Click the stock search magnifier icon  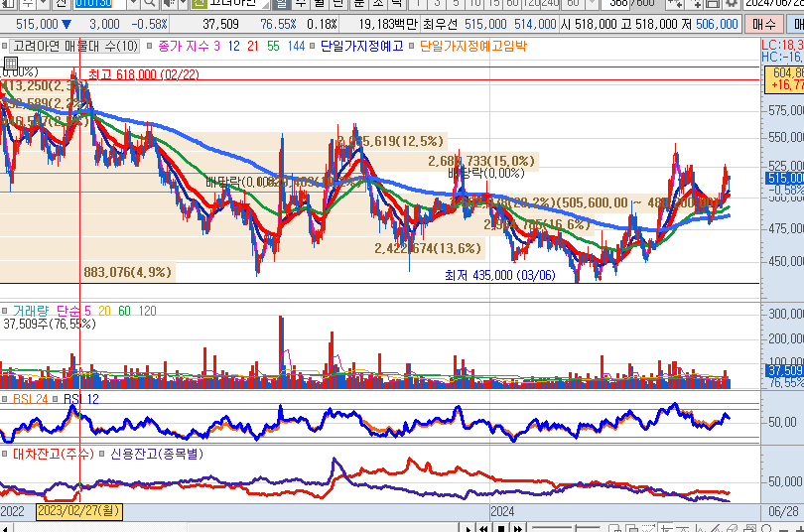click(x=150, y=4)
